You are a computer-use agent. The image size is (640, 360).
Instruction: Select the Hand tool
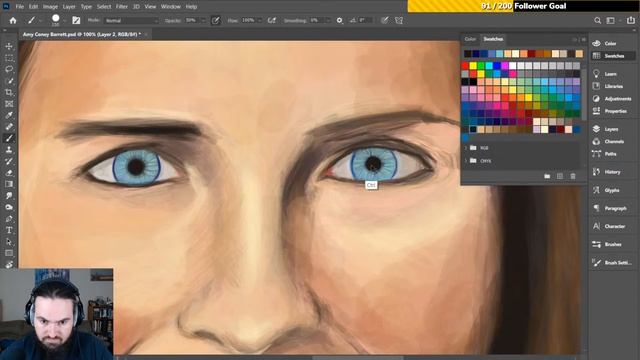point(9,264)
